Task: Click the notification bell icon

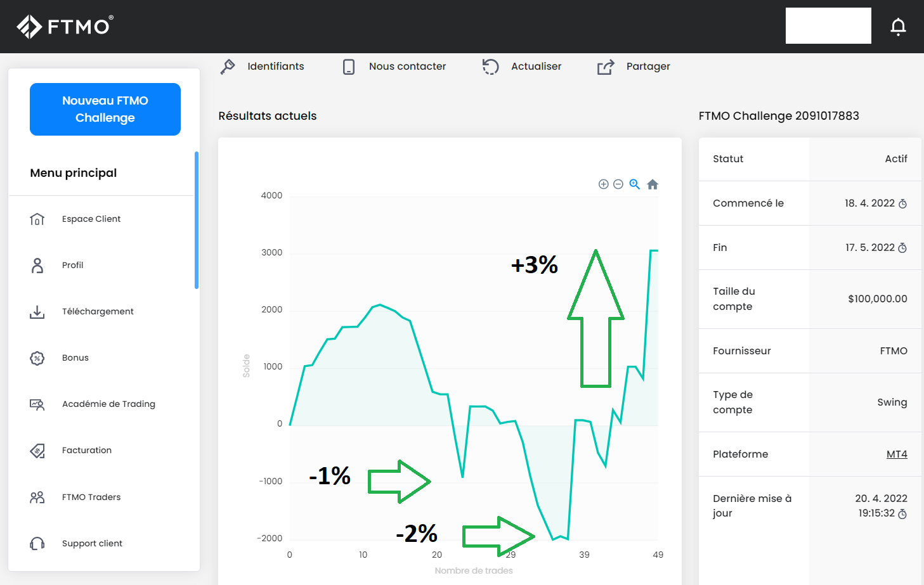Action: (x=898, y=27)
